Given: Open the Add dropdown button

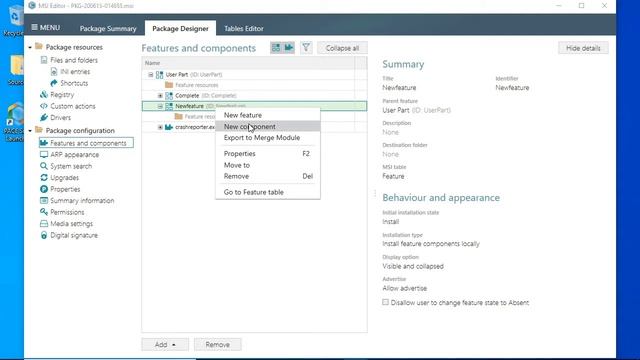Looking at the screenshot, I should point(165,344).
